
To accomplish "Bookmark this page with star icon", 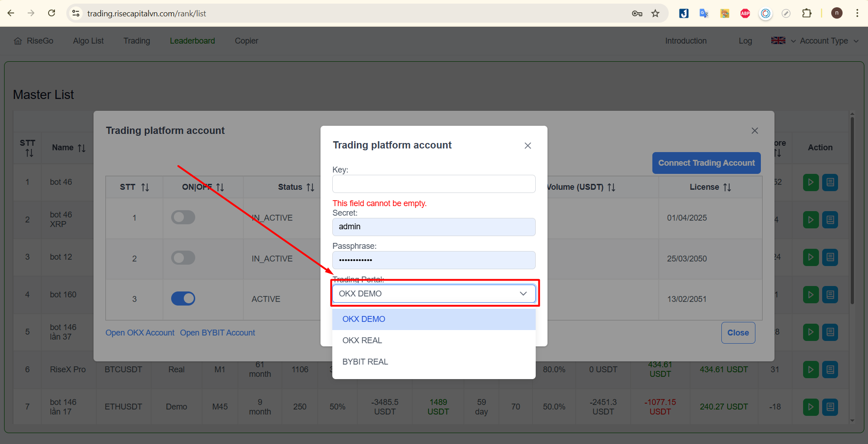I will (655, 13).
